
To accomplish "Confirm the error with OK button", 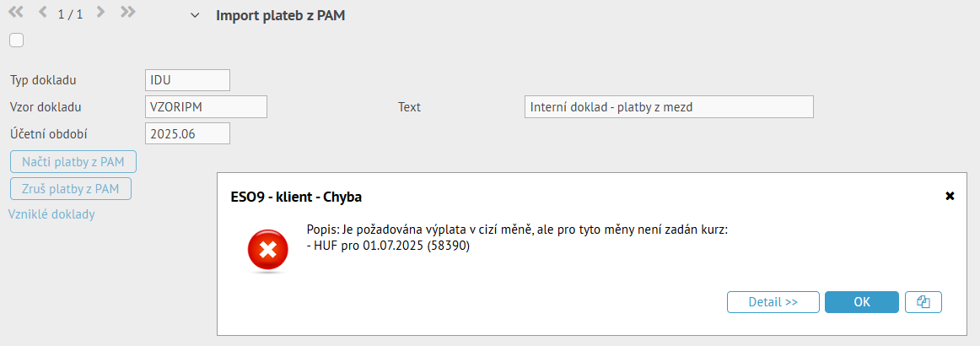I will 862,301.
